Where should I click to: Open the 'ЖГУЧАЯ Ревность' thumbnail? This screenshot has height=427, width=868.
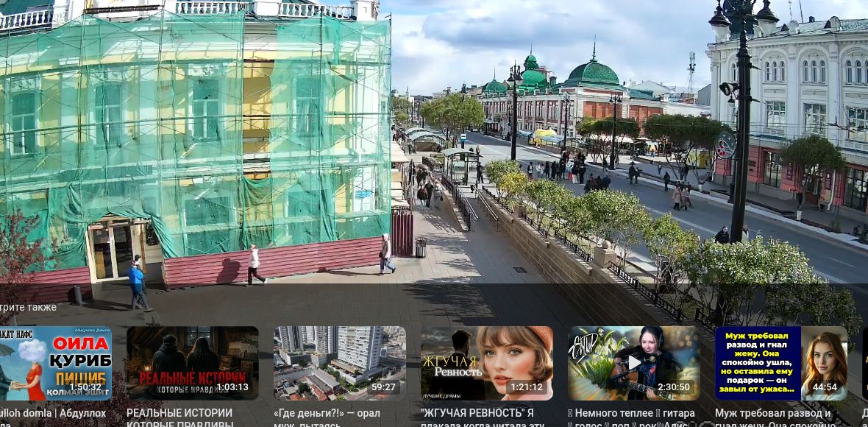(x=486, y=363)
